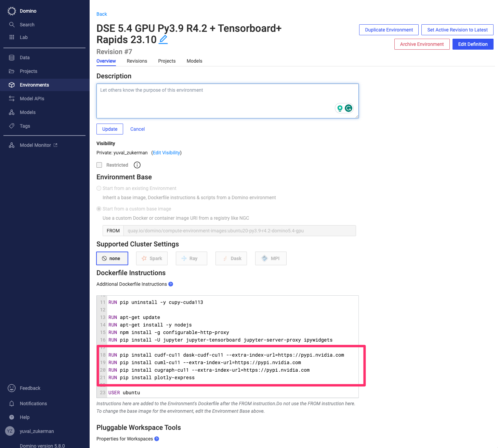
Task: Click info icon next to Restricted
Action: click(x=137, y=165)
